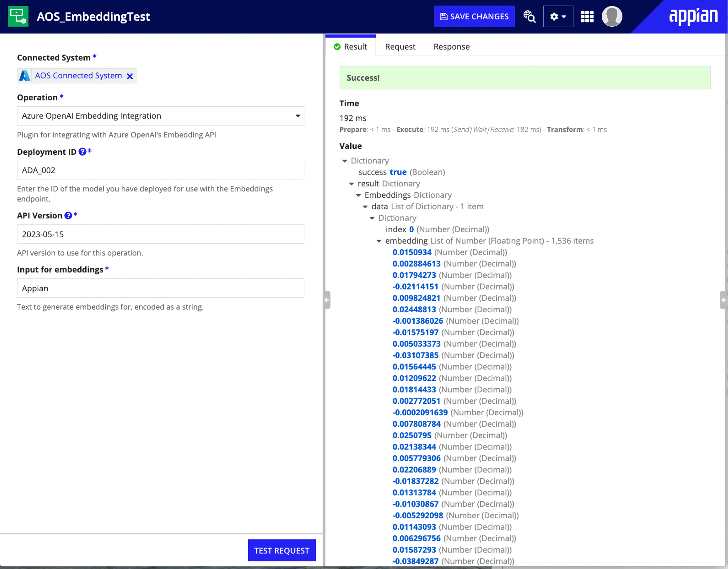Click the embedding value -0.03849287
The width and height of the screenshot is (728, 569).
point(415,561)
